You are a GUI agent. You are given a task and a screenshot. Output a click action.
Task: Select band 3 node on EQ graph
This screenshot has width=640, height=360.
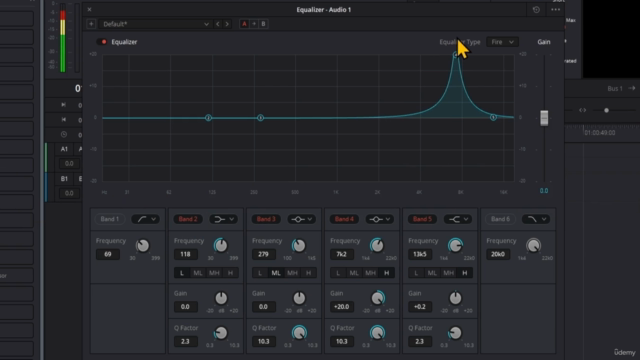point(260,118)
